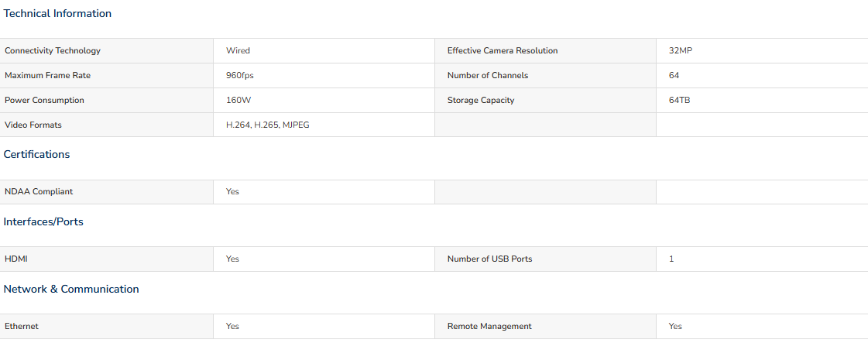
Task: Select the 960fps value
Action: coord(240,76)
